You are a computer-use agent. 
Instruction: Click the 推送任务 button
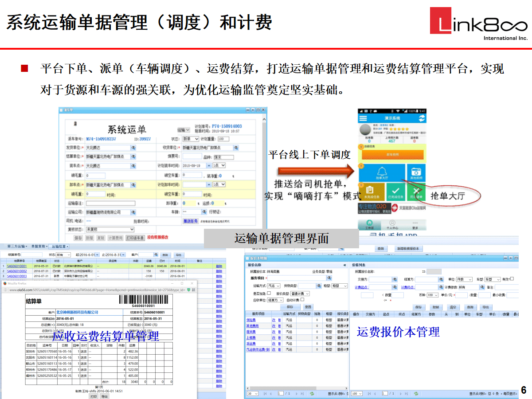click(191, 221)
